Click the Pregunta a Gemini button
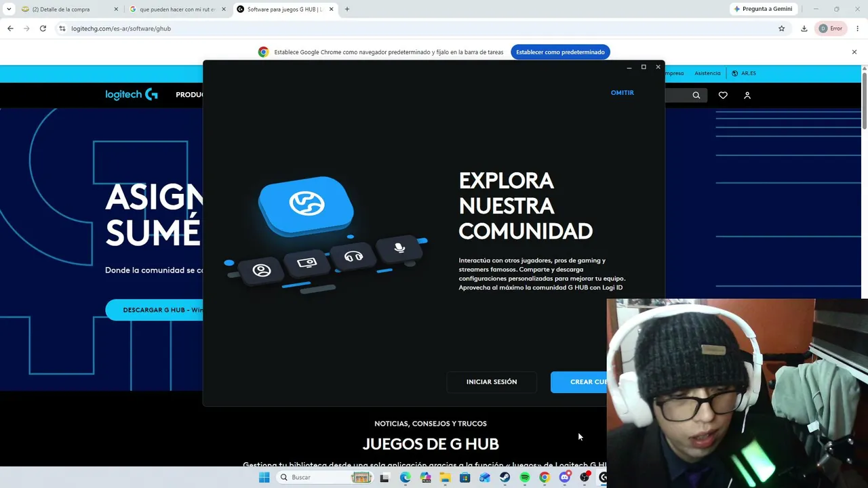The height and width of the screenshot is (488, 868). coord(763,9)
